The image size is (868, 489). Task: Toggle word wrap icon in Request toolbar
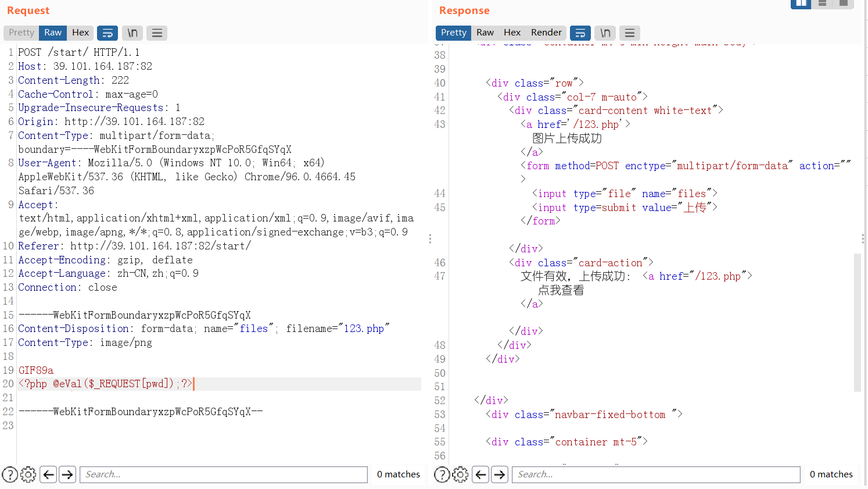point(107,33)
